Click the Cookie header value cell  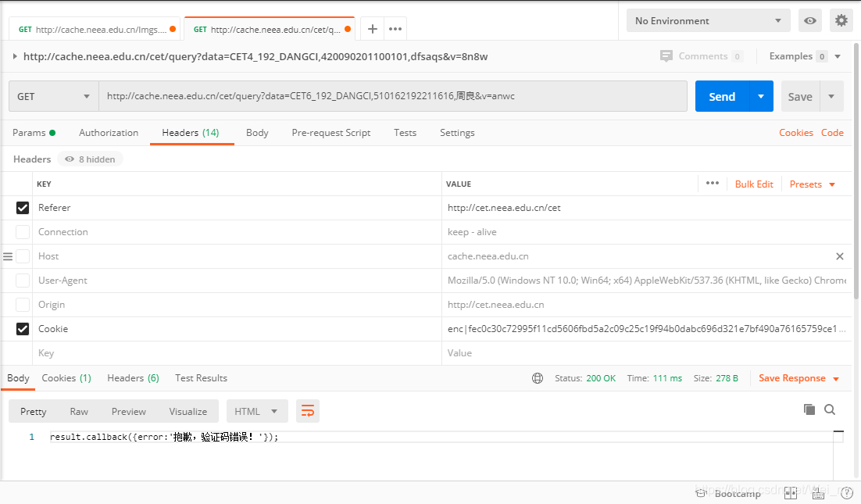tap(647, 329)
